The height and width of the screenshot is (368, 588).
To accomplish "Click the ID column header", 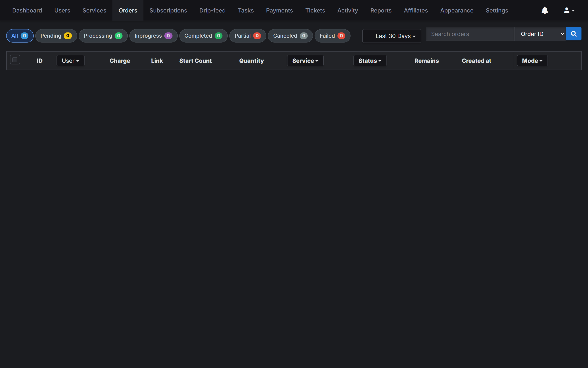I will point(40,61).
